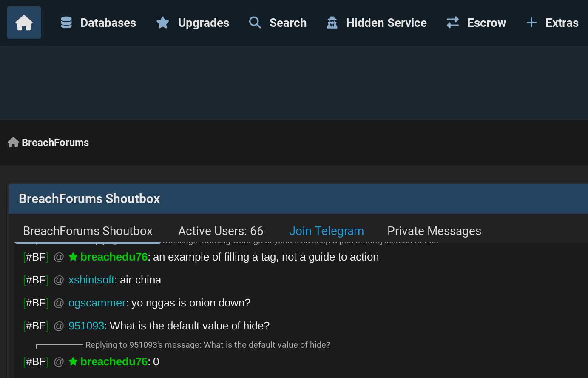Click the Databases stack icon
This screenshot has height=378, width=588.
(x=66, y=23)
